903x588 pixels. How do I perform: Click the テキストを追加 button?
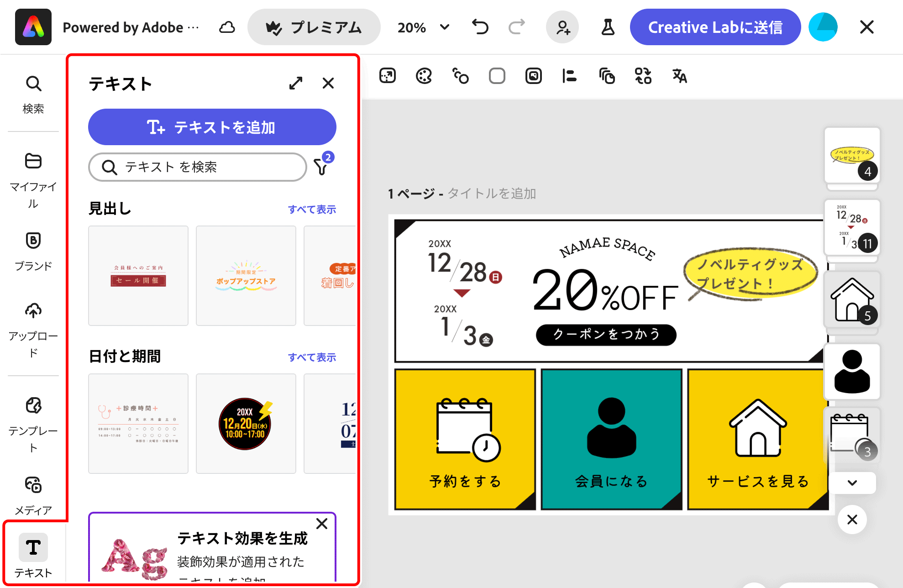pos(212,127)
